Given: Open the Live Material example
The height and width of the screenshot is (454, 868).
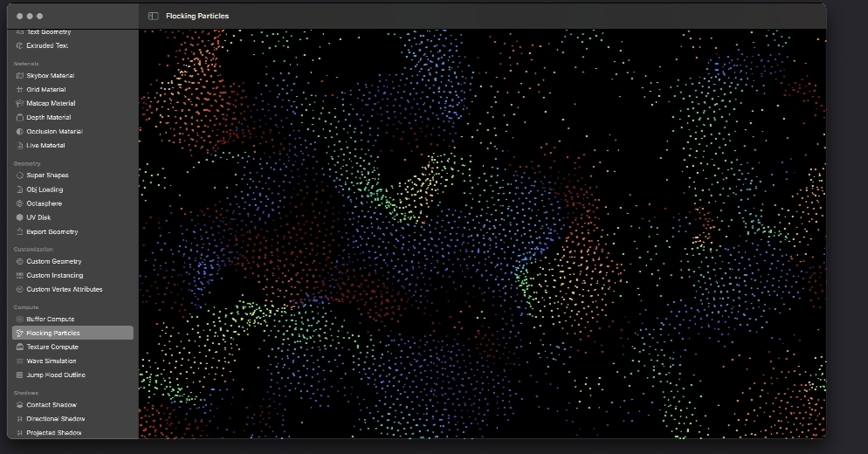Looking at the screenshot, I should 45,146.
